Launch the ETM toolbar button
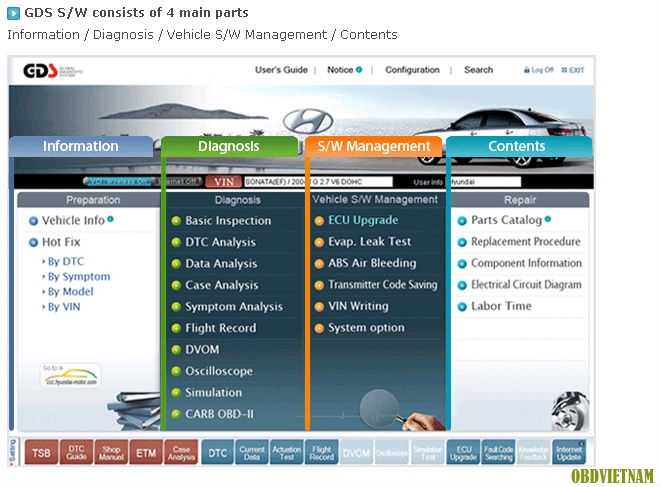This screenshot has height=487, width=661. [x=146, y=453]
